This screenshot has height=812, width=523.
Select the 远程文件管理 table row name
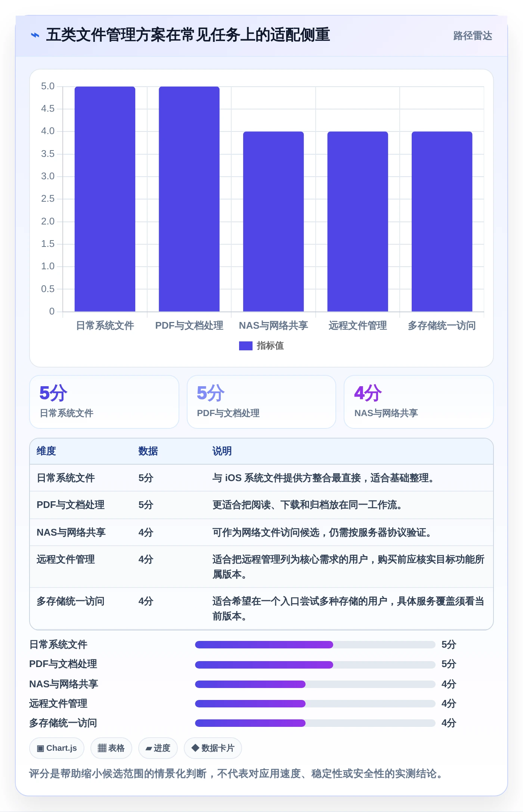[x=66, y=560]
